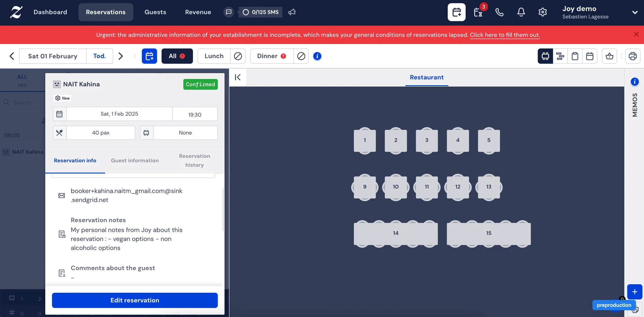Open the phone calls icon
Image resolution: width=644 pixels, height=317 pixels.
click(499, 12)
